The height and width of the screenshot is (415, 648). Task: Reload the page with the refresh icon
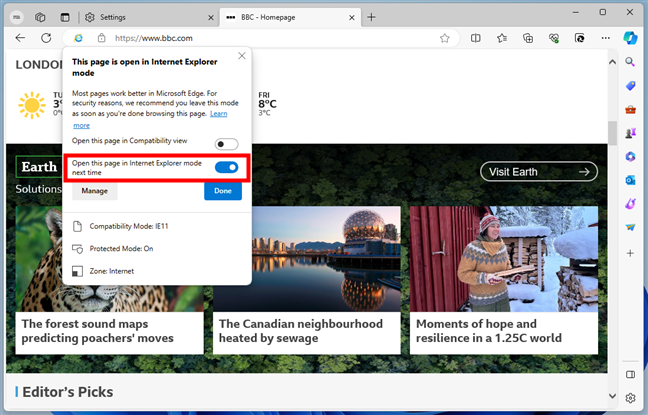(46, 38)
